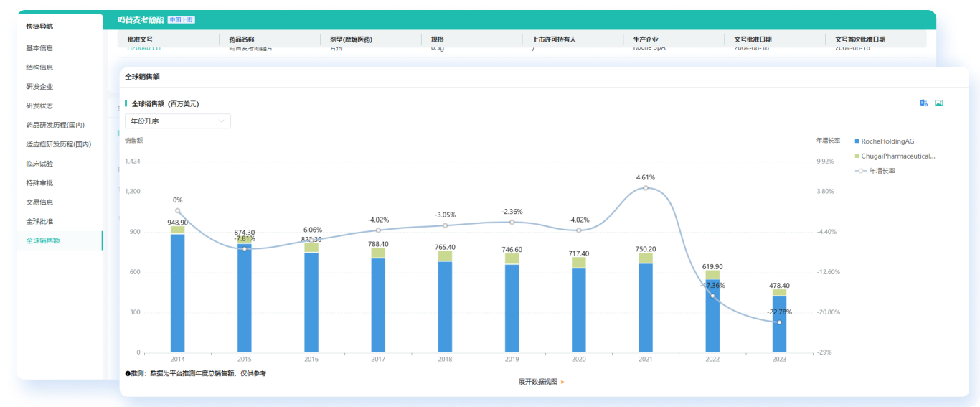Click the 批准文号 column header
The height and width of the screenshot is (407, 980).
tap(140, 39)
